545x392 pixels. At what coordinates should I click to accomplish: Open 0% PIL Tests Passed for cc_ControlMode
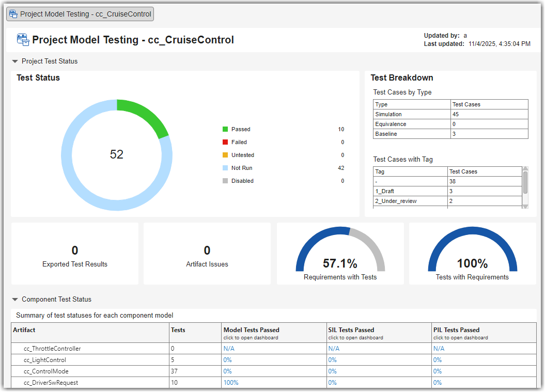tap(437, 371)
